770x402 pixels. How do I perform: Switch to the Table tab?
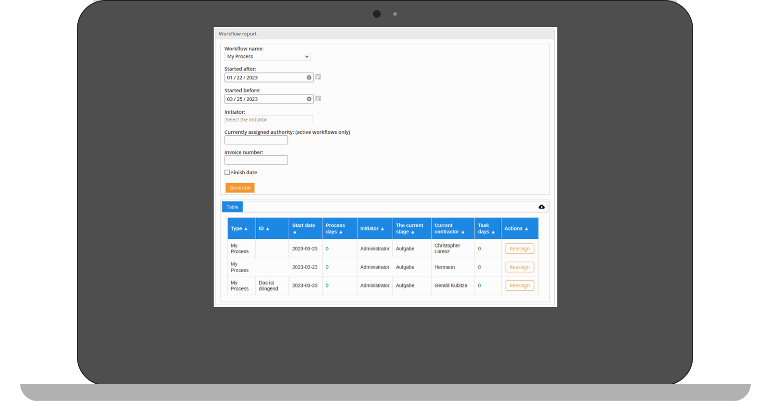[x=232, y=207]
